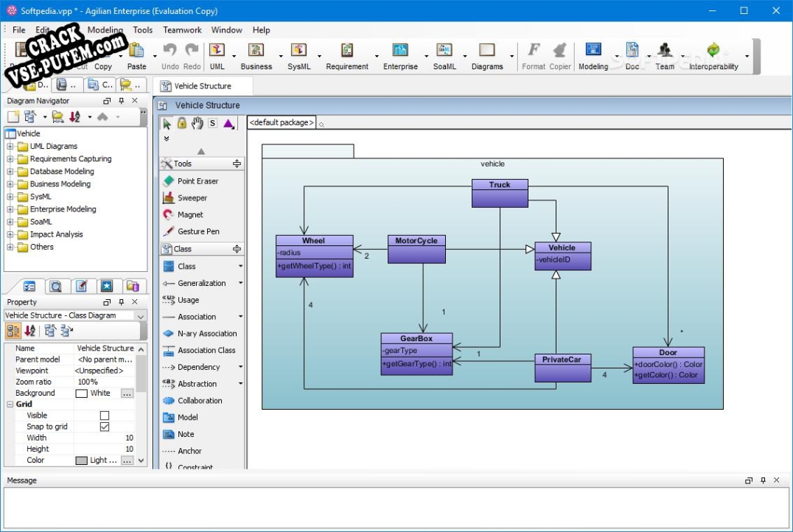Click the Paste button
793x532 pixels.
click(136, 56)
